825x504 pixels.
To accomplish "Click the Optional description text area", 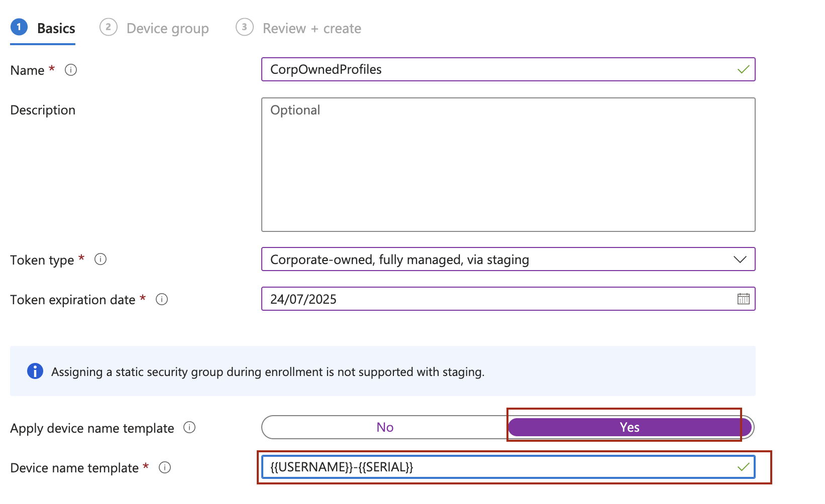I will pos(507,165).
